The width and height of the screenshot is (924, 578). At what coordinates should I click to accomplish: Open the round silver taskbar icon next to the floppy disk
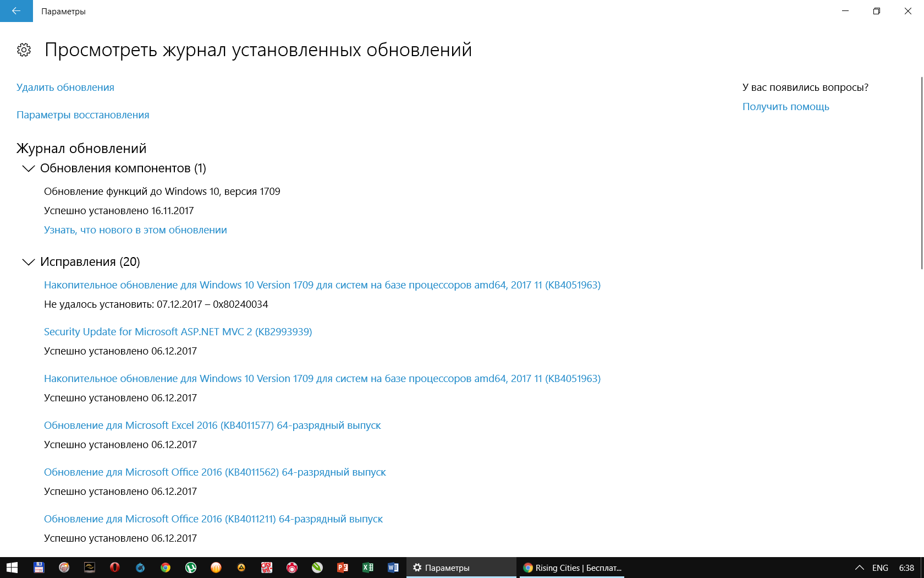(64, 568)
